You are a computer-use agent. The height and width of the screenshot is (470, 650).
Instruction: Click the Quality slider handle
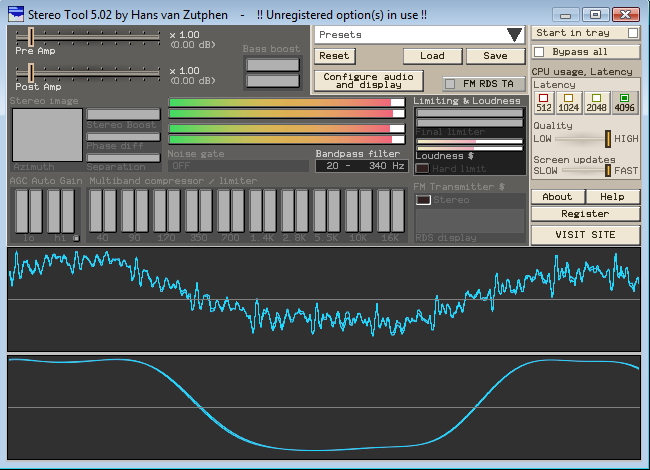point(608,139)
